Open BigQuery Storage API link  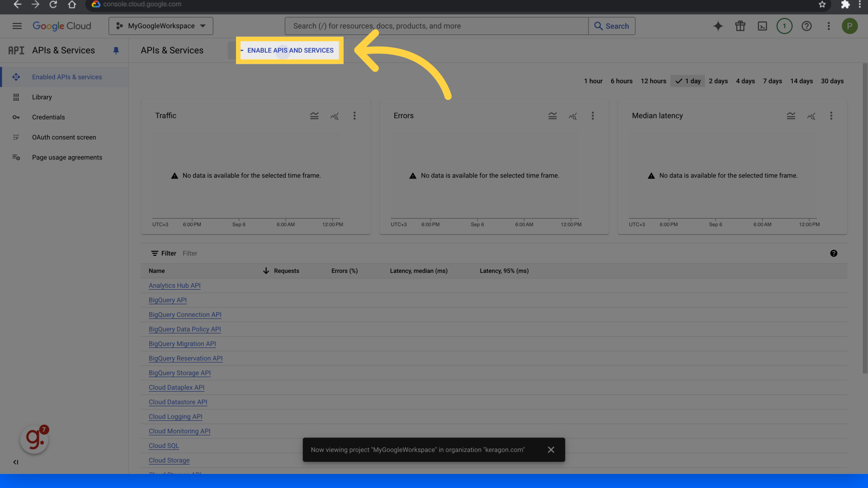click(179, 373)
